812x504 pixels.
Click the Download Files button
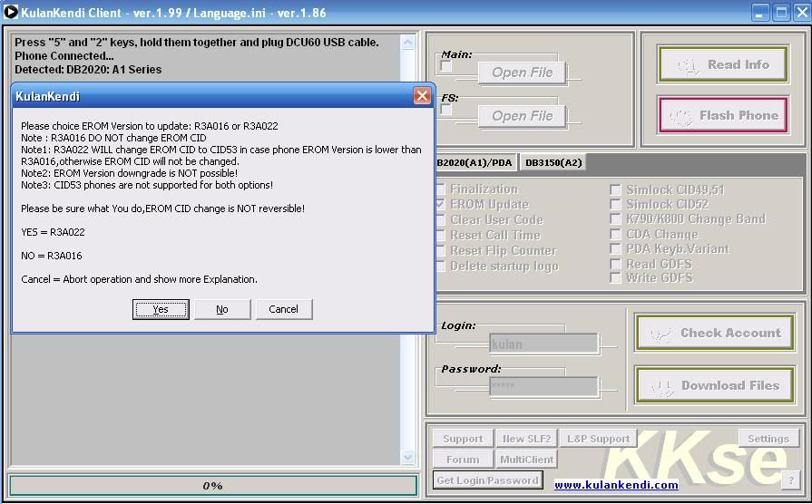click(715, 385)
